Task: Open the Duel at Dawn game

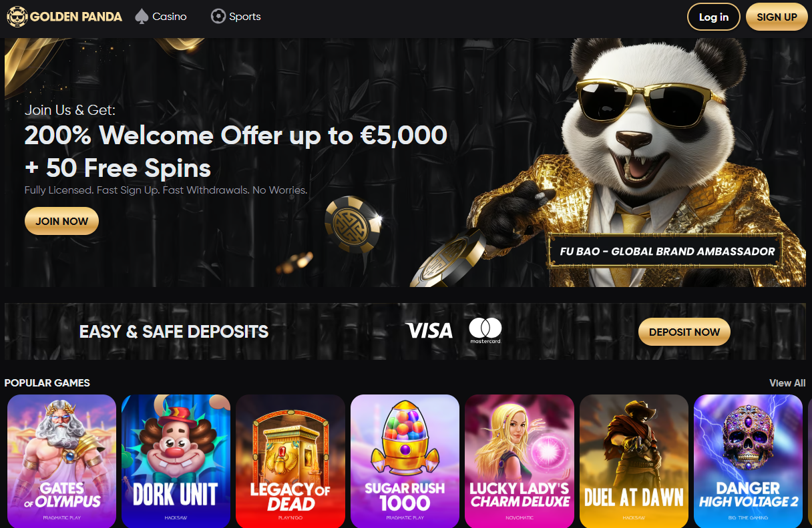Action: pos(634,461)
